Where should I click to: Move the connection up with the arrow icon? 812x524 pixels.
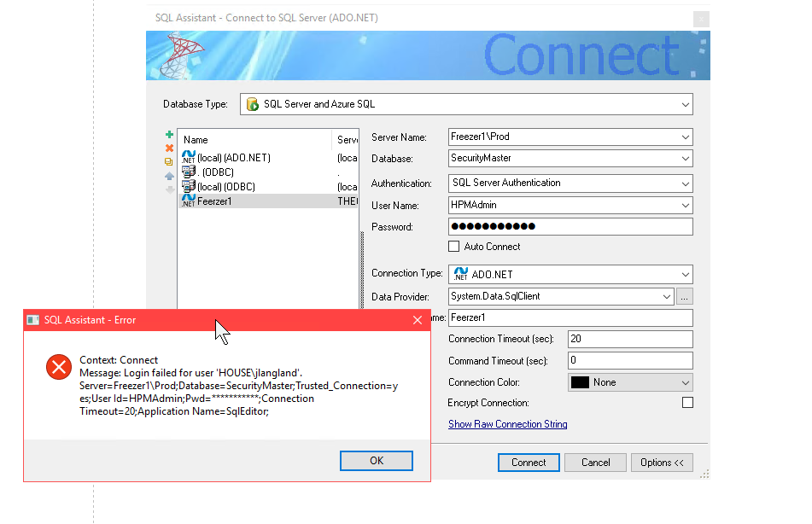[169, 176]
